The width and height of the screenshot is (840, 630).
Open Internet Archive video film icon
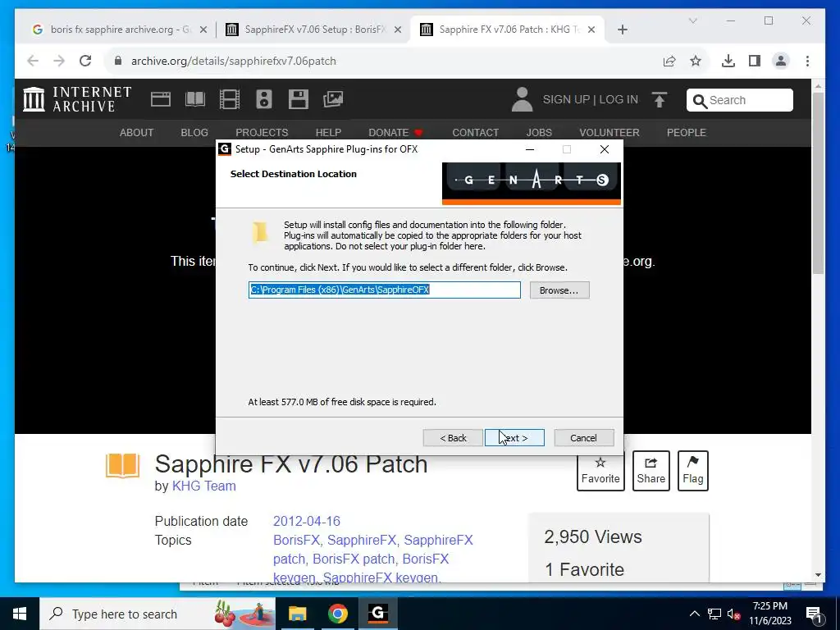230,99
